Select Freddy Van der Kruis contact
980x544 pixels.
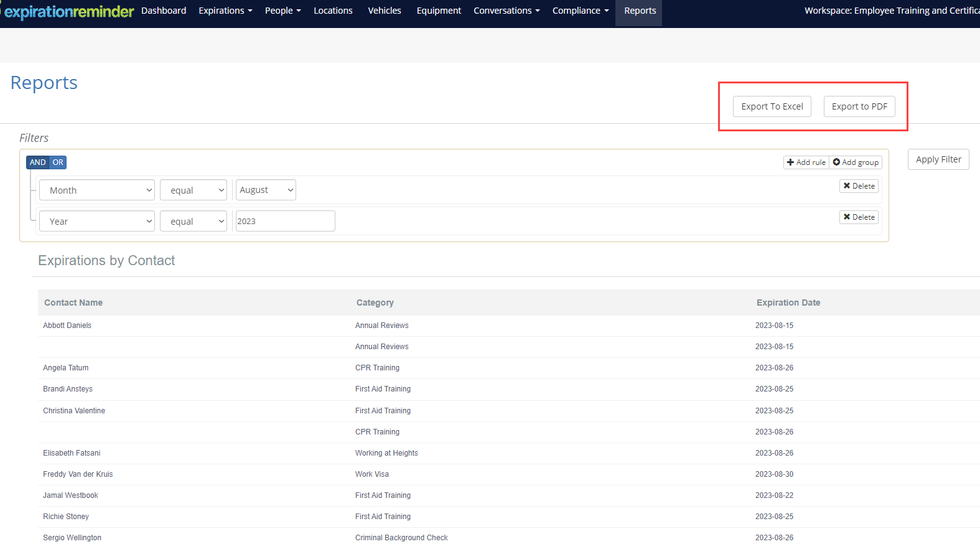(x=78, y=474)
